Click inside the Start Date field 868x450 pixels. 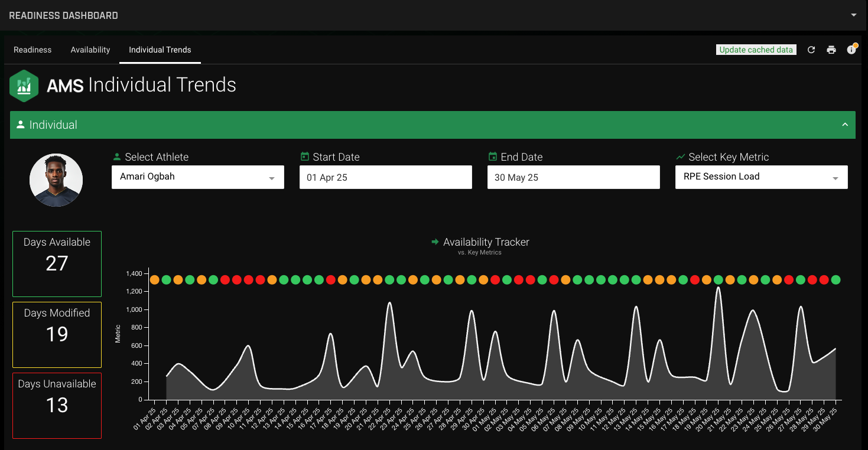coord(385,177)
